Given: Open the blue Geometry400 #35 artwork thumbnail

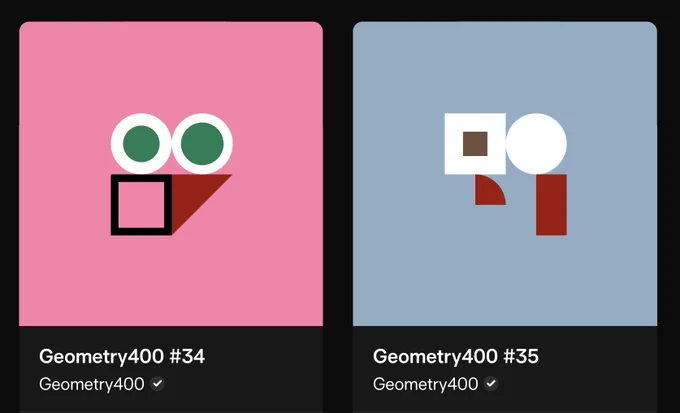Looking at the screenshot, I should tap(505, 174).
